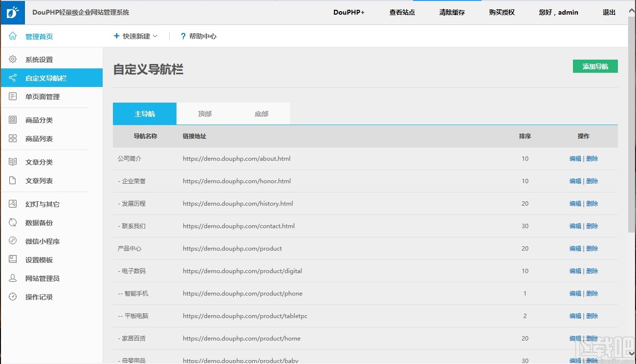The image size is (636, 364).
Task: Click the share icon for 自定义导航栏
Action: point(13,78)
